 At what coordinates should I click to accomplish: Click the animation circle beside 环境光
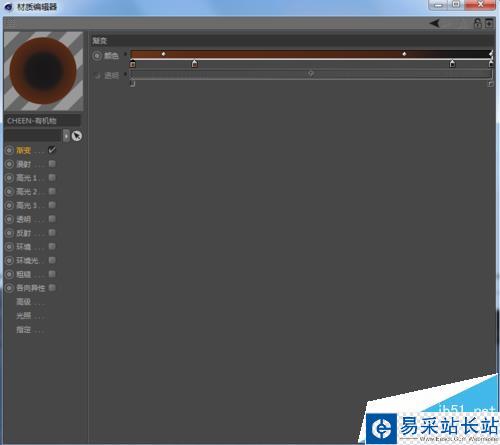pyautogui.click(x=9, y=260)
